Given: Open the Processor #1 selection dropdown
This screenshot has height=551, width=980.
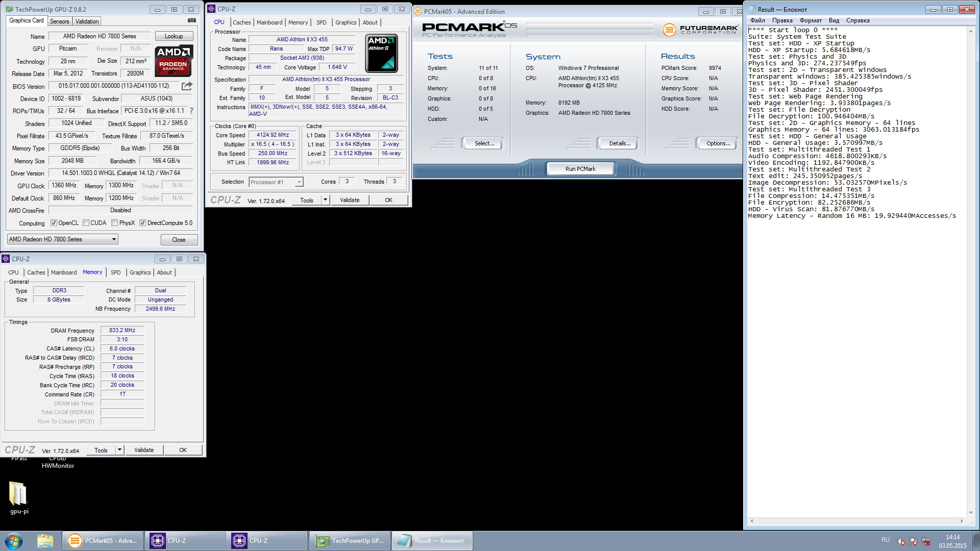Looking at the screenshot, I should tap(276, 182).
